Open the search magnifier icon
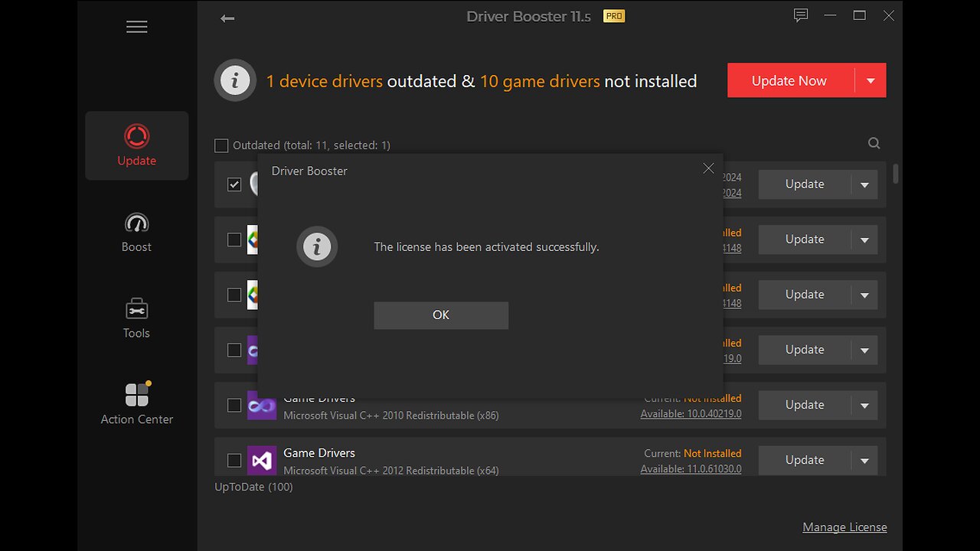 [874, 143]
